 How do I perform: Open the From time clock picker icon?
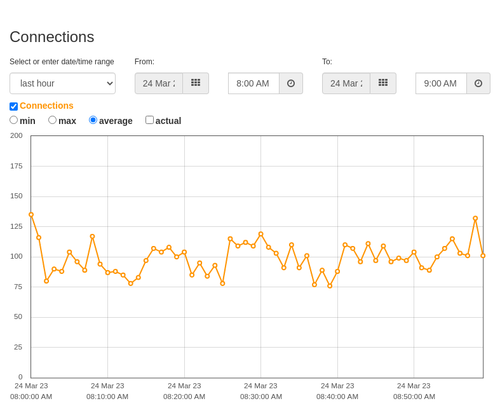click(x=291, y=83)
